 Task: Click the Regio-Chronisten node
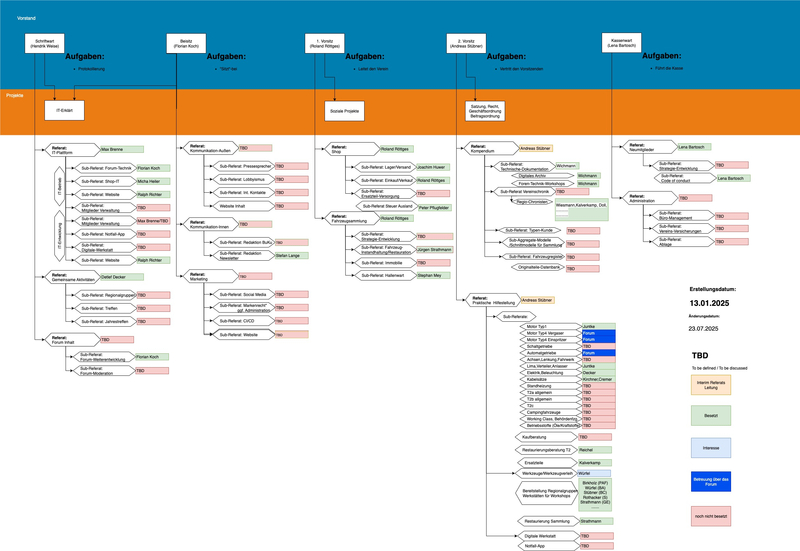pos(532,202)
